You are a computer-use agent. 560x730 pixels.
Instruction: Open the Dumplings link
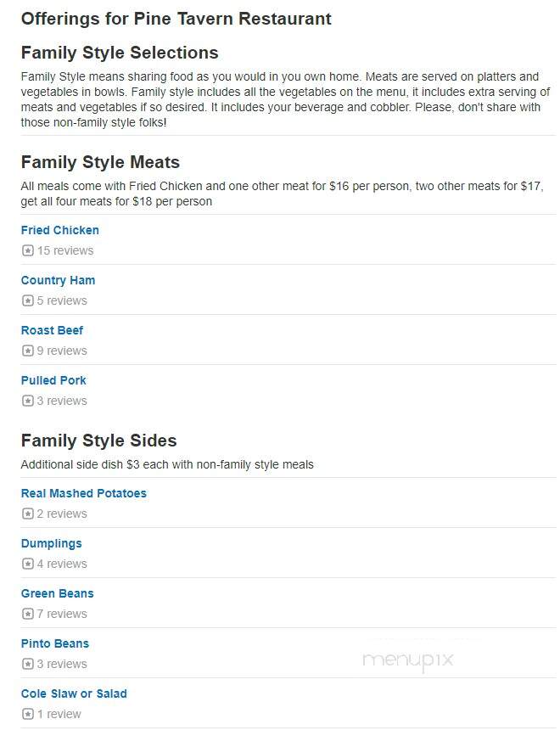coord(52,544)
